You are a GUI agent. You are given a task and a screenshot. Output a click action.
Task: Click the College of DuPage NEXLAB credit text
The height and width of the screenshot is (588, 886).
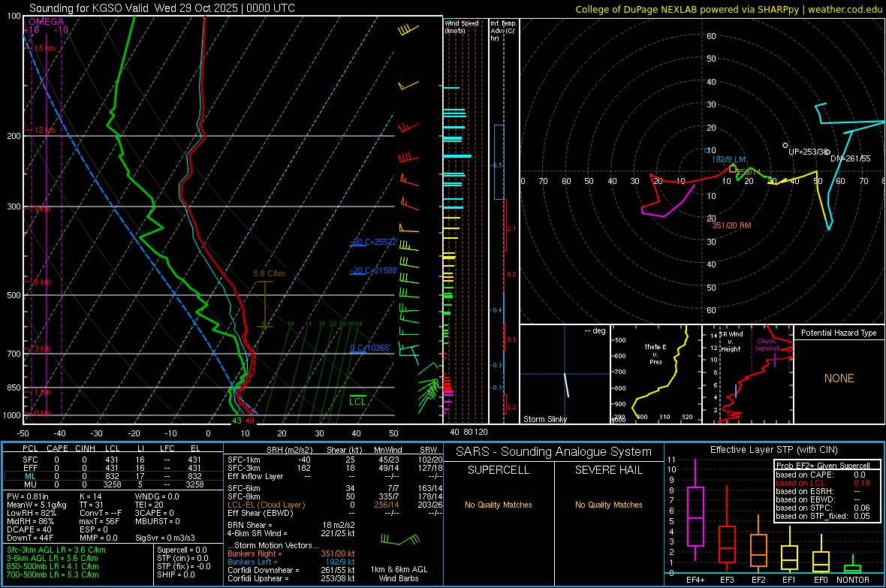pyautogui.click(x=729, y=9)
